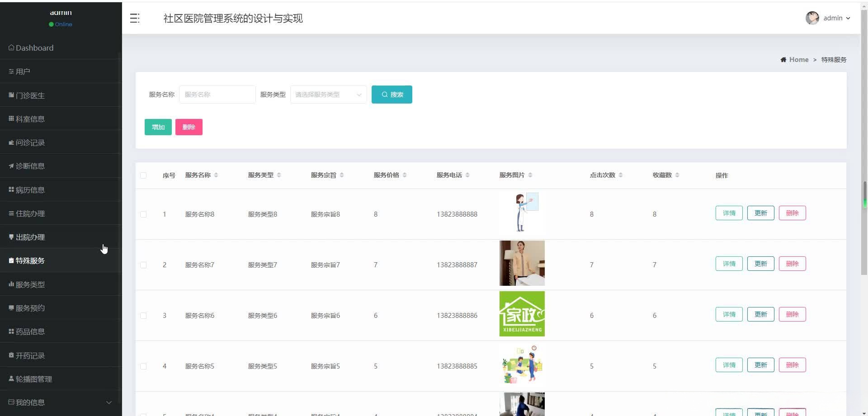Open Dashboard in the sidebar
This screenshot has height=416, width=868.
click(x=61, y=48)
